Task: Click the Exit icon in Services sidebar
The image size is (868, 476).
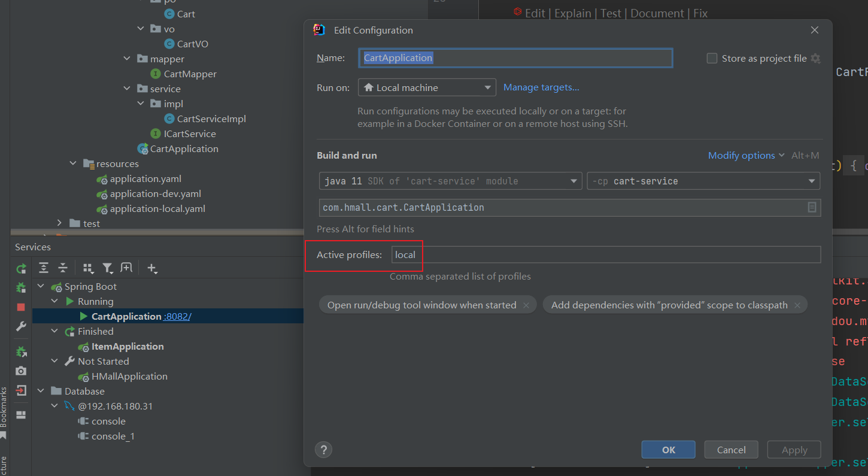Action: [21, 390]
